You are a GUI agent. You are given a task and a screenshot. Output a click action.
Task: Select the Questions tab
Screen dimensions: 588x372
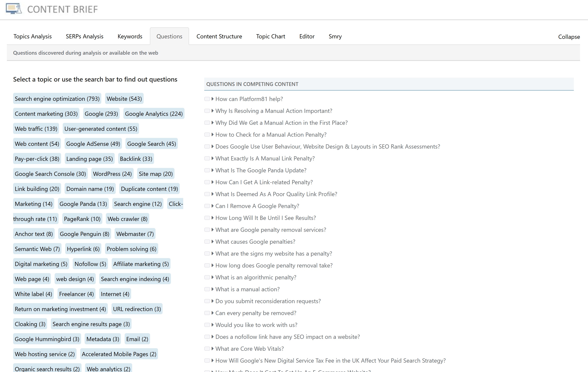point(169,37)
